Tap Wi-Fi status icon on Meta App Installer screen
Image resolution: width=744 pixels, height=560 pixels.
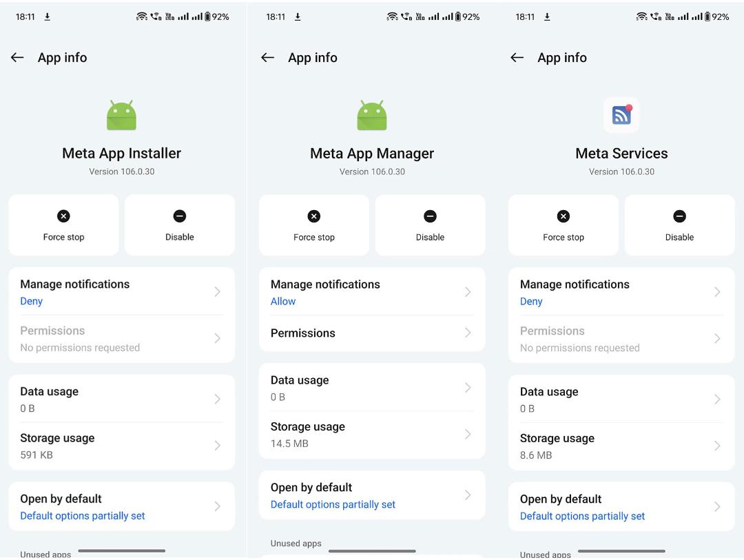(141, 17)
